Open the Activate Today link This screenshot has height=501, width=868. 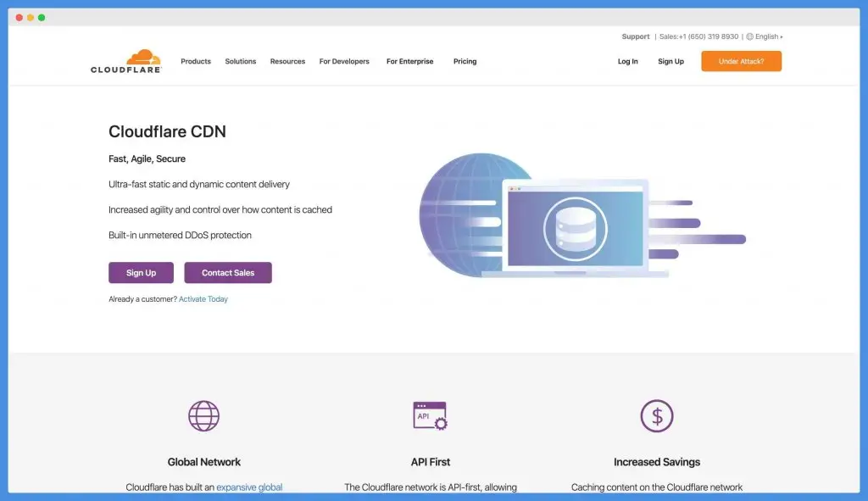[x=203, y=298]
